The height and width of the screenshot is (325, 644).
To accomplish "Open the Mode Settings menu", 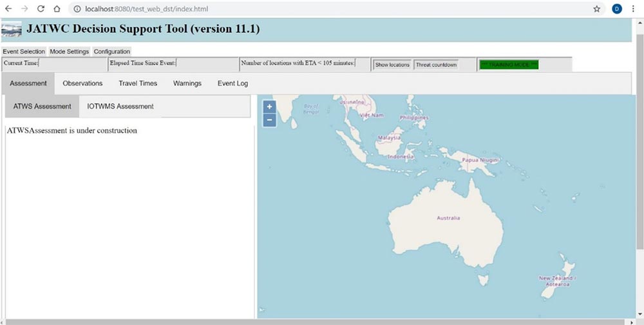I will [x=70, y=52].
